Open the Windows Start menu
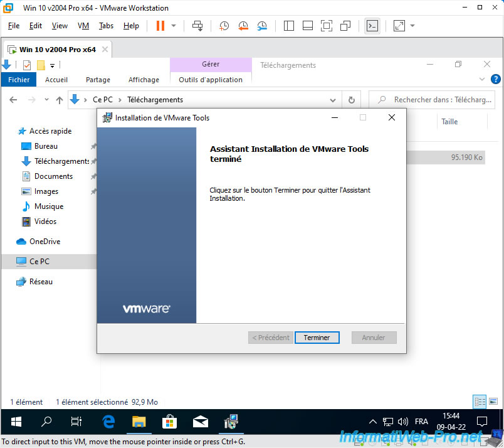504x448 pixels. coord(16,422)
